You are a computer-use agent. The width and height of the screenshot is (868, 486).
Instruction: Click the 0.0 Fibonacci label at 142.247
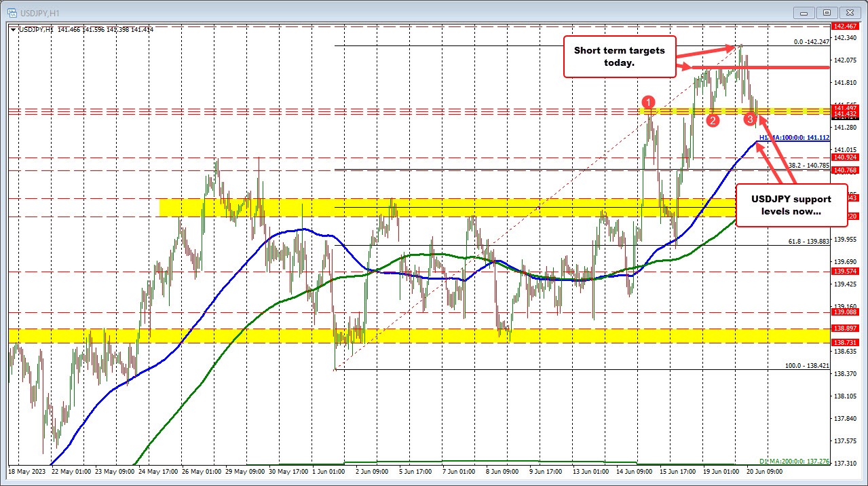812,41
